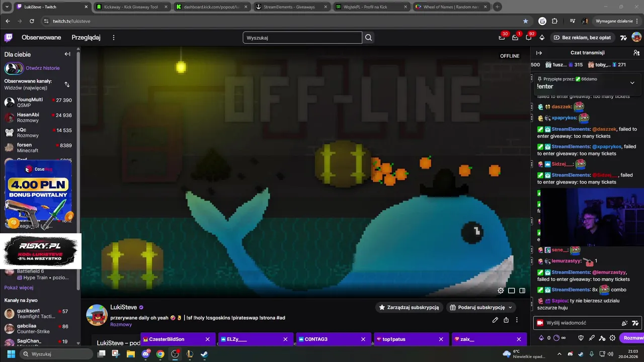Screen dimensions: 644x362
Task: Open Przeglądaj tab
Action: pos(86,38)
